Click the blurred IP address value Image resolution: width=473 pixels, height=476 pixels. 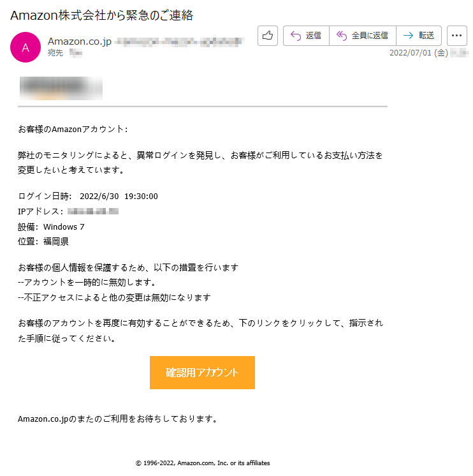[x=93, y=211]
